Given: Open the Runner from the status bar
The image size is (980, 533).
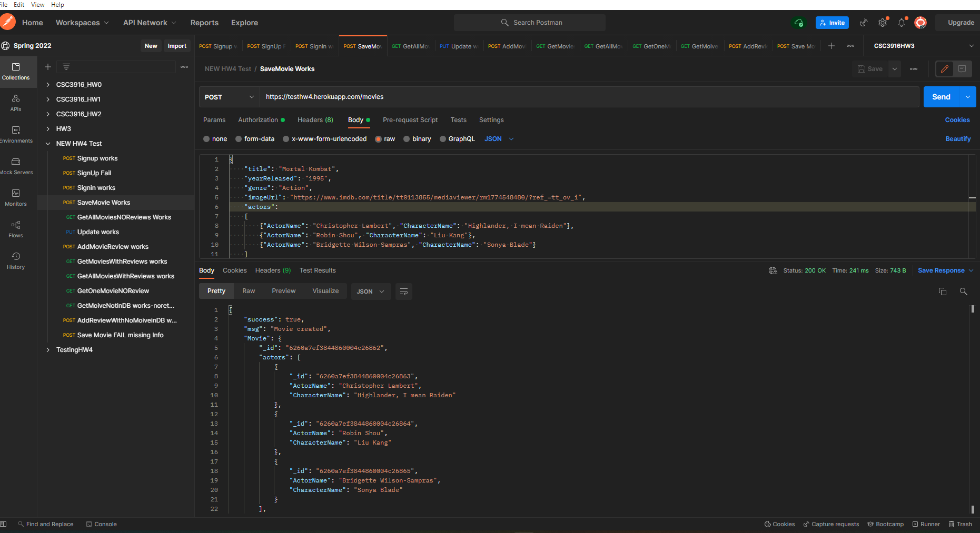Looking at the screenshot, I should 926,524.
